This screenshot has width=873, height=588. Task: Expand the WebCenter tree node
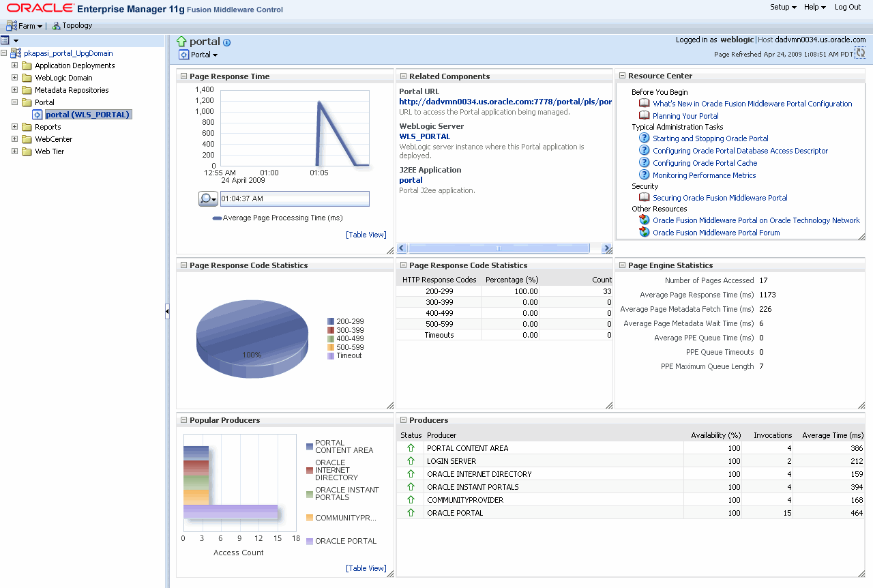pos(14,140)
